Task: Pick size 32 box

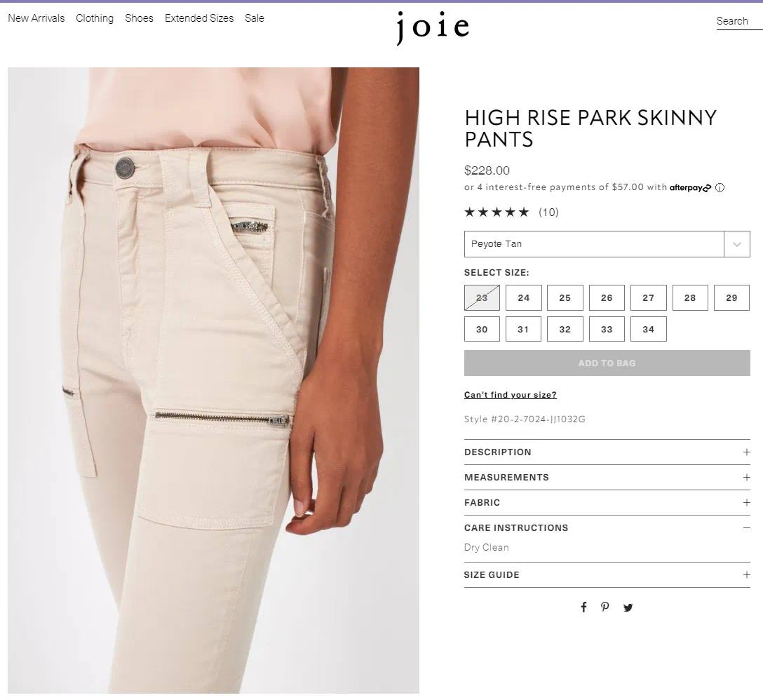Action: pyautogui.click(x=565, y=330)
